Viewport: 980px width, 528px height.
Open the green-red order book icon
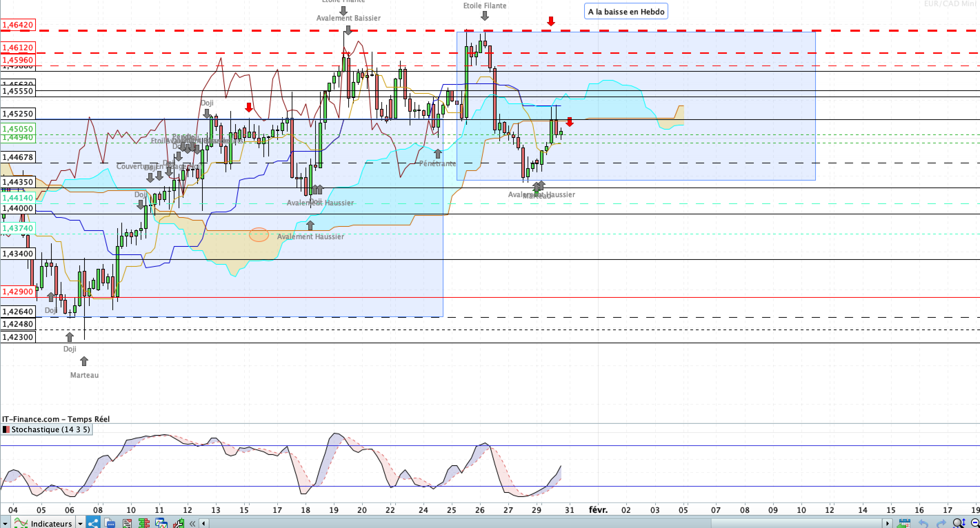(x=144, y=523)
